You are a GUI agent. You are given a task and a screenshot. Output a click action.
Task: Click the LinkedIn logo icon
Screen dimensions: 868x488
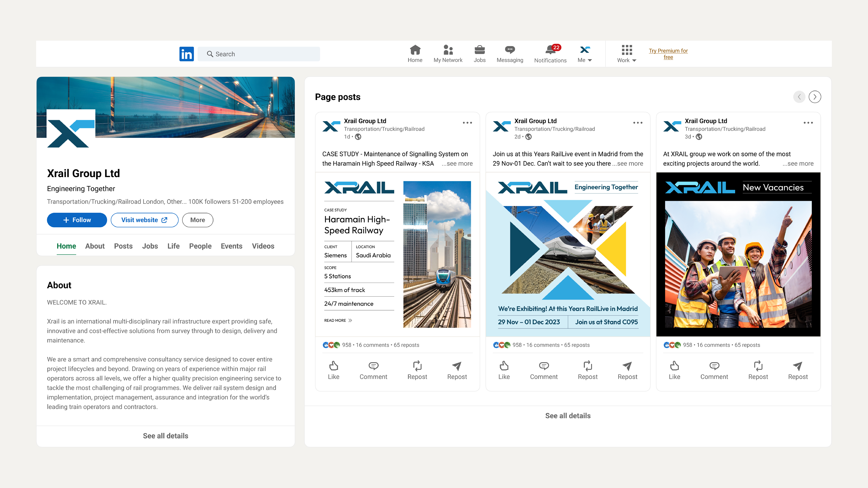[x=186, y=54]
